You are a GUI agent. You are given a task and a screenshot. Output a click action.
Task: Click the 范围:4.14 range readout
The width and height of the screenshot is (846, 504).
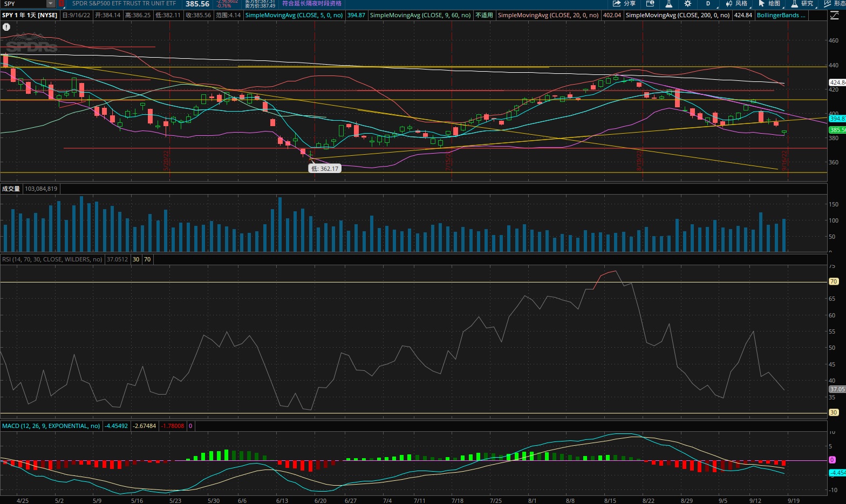coord(228,15)
